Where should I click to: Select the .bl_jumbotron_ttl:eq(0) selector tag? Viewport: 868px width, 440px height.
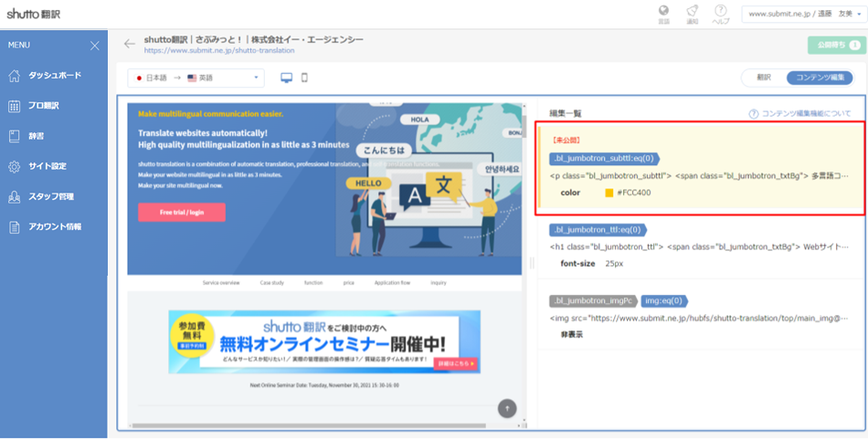tap(598, 229)
